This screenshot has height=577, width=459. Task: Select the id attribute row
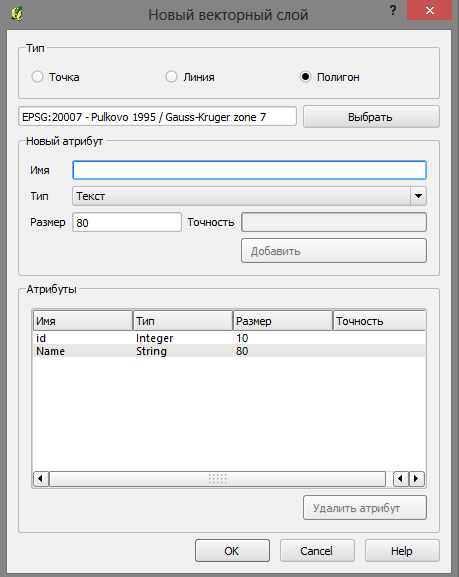[x=229, y=338]
